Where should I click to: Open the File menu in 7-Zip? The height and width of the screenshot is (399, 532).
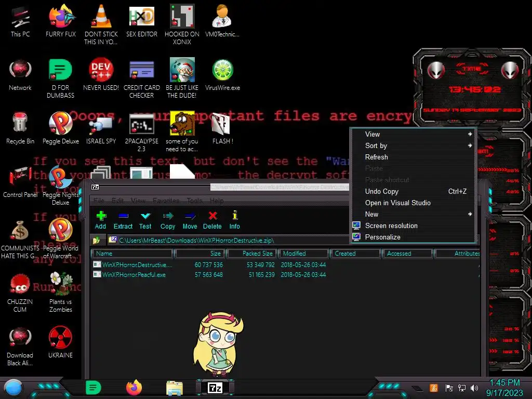(x=99, y=201)
